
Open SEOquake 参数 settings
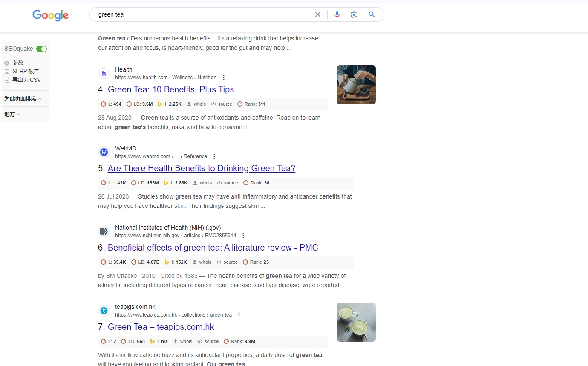click(x=17, y=63)
